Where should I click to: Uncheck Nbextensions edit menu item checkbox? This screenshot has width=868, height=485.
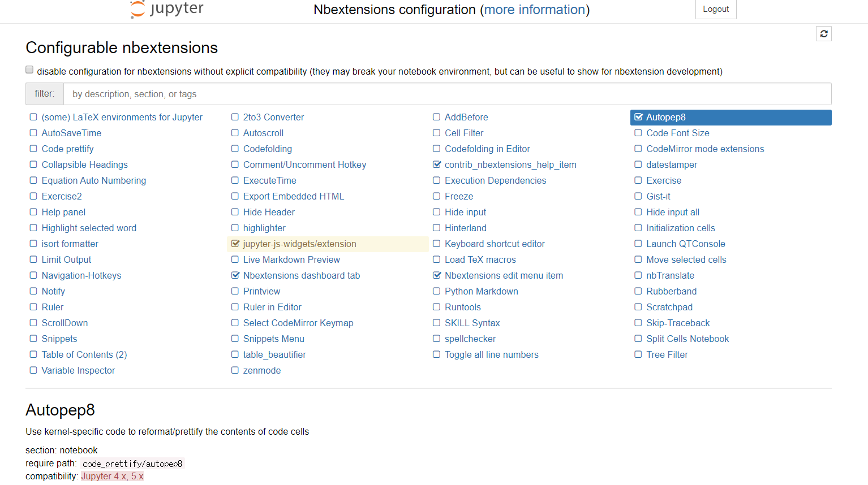437,275
